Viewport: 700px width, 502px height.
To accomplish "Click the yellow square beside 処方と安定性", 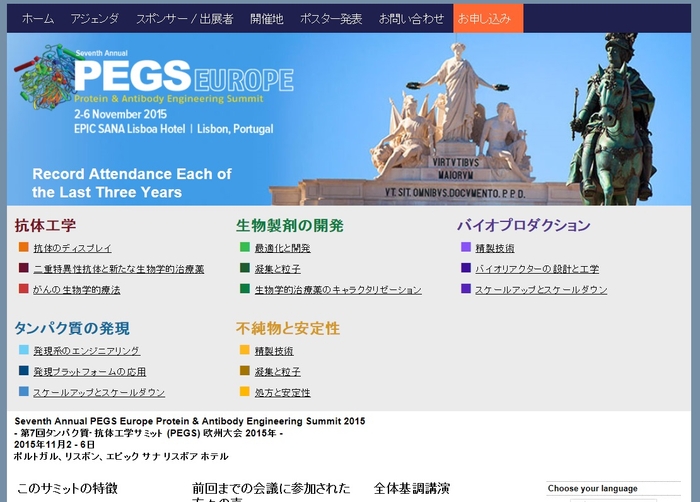I will [x=245, y=392].
